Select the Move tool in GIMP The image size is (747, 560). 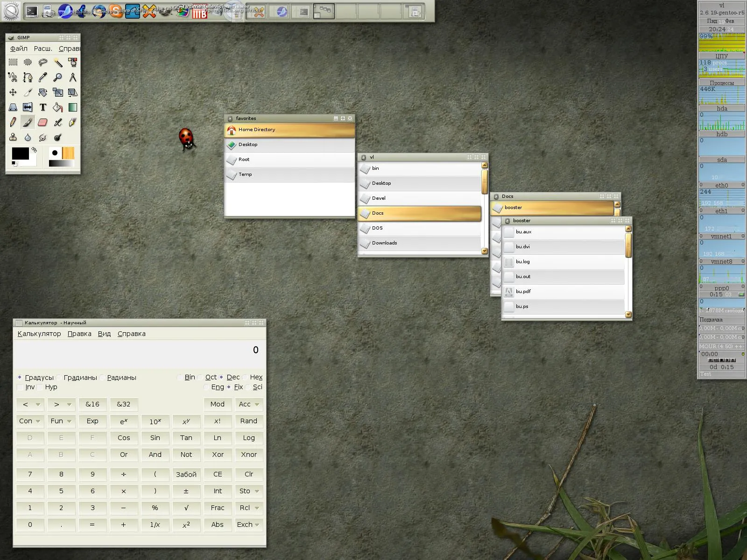coord(13,92)
